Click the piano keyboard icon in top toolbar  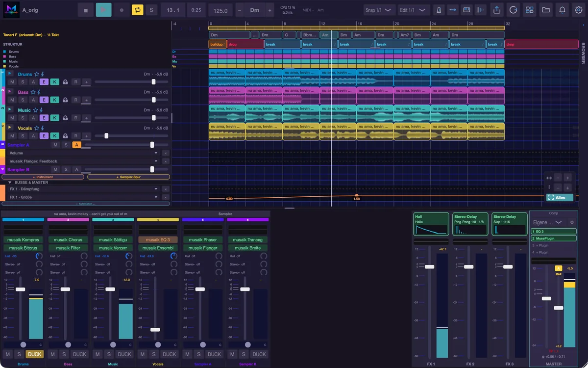tap(466, 10)
